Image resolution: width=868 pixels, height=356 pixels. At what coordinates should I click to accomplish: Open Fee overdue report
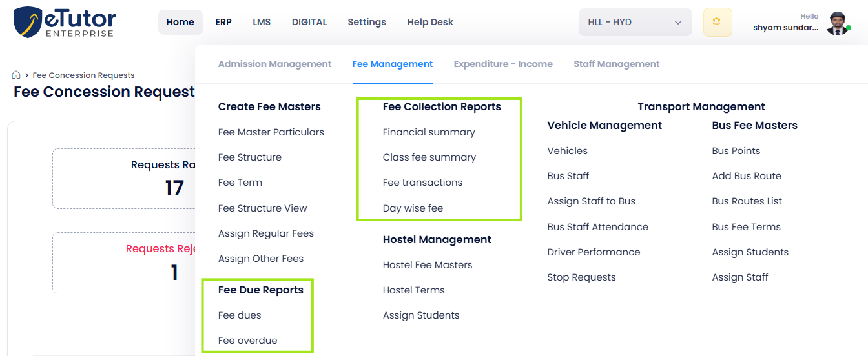click(x=248, y=341)
